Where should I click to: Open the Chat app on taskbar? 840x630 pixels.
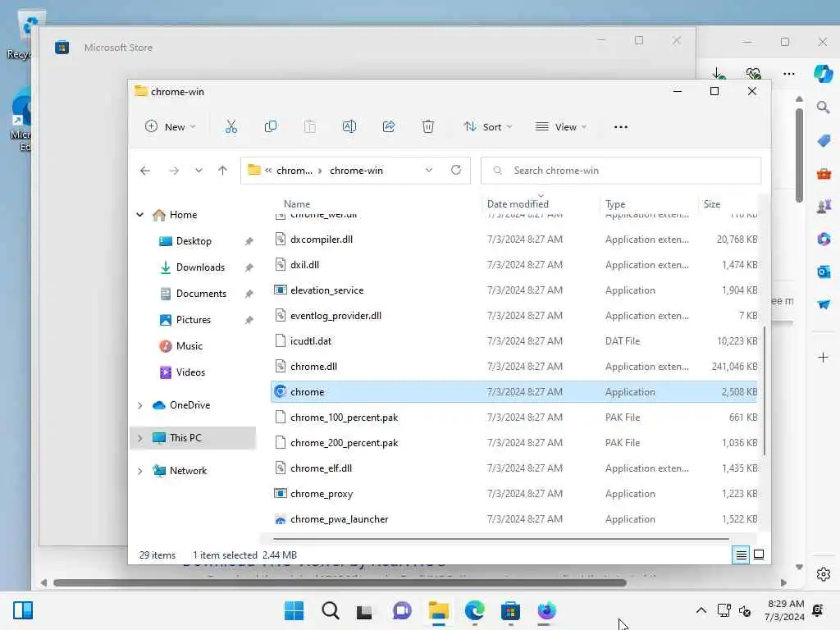tap(402, 610)
